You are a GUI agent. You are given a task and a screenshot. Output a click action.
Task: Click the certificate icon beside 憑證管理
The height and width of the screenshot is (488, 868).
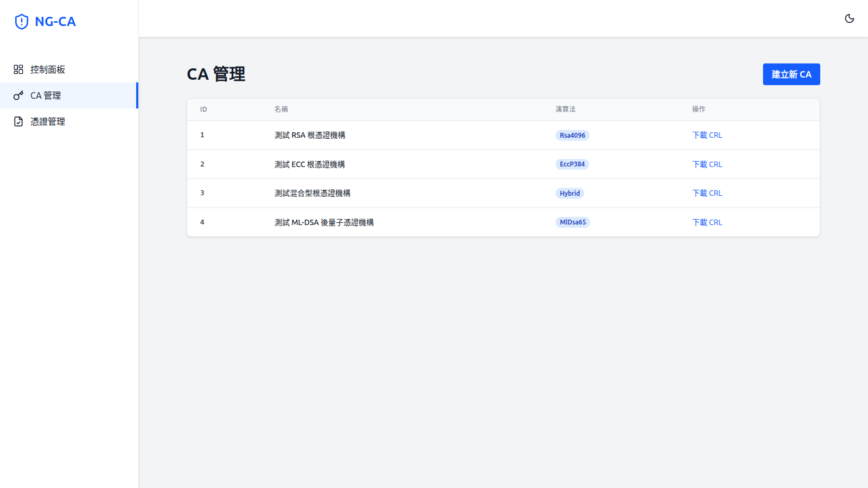18,121
